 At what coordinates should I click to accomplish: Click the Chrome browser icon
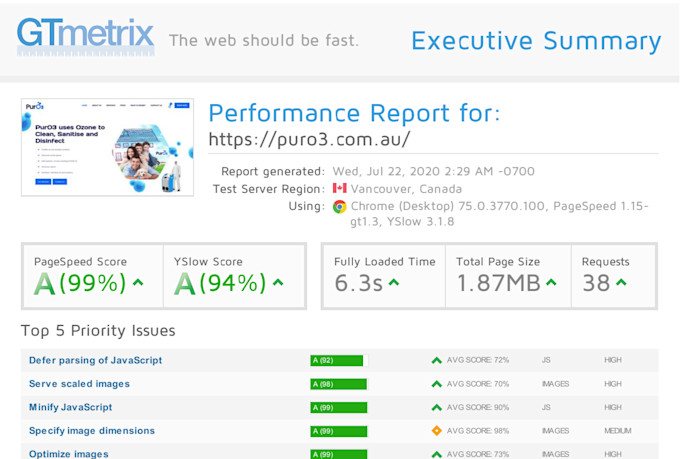tap(340, 207)
